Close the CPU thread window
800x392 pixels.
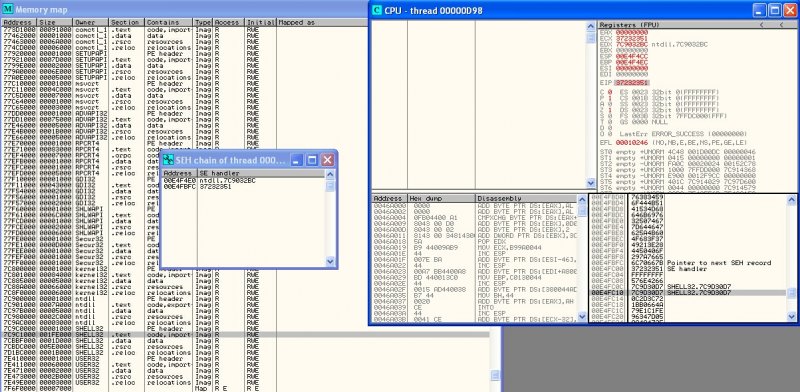(790, 10)
